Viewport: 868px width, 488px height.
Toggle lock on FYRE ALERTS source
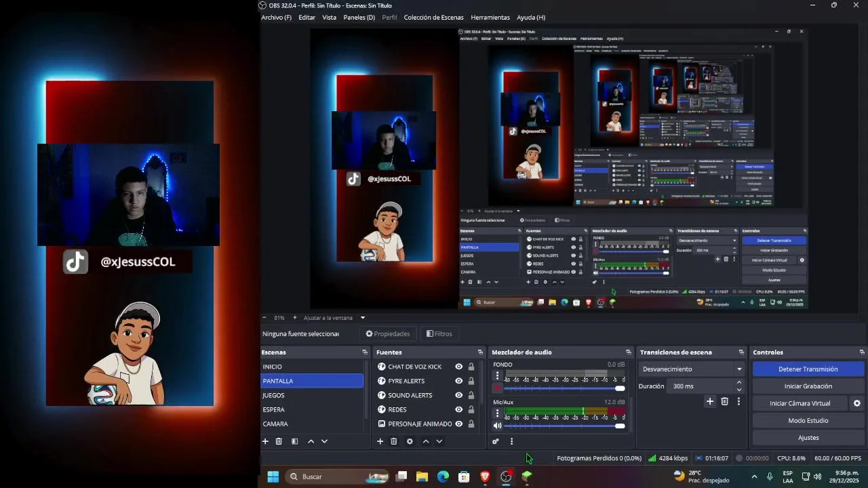[471, 381]
